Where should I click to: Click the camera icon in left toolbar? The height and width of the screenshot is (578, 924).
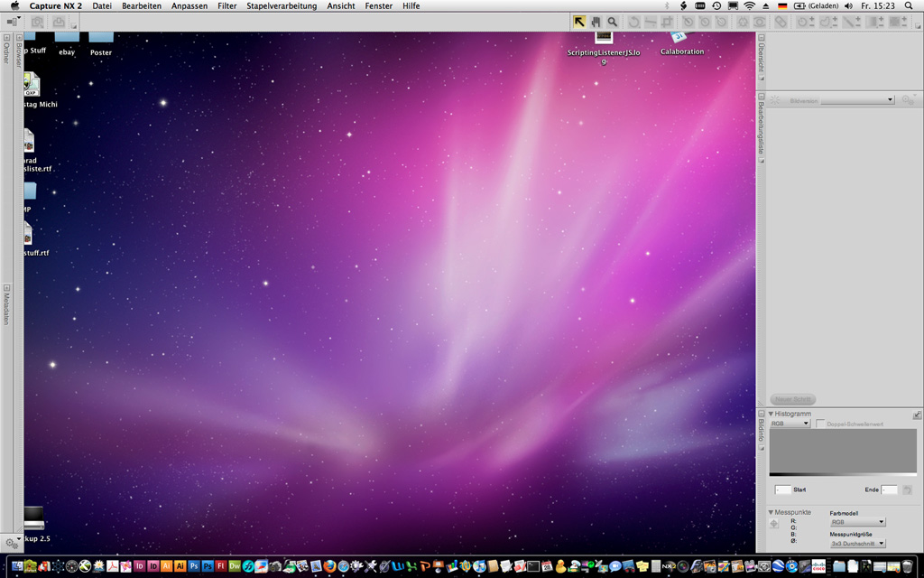pyautogui.click(x=37, y=22)
